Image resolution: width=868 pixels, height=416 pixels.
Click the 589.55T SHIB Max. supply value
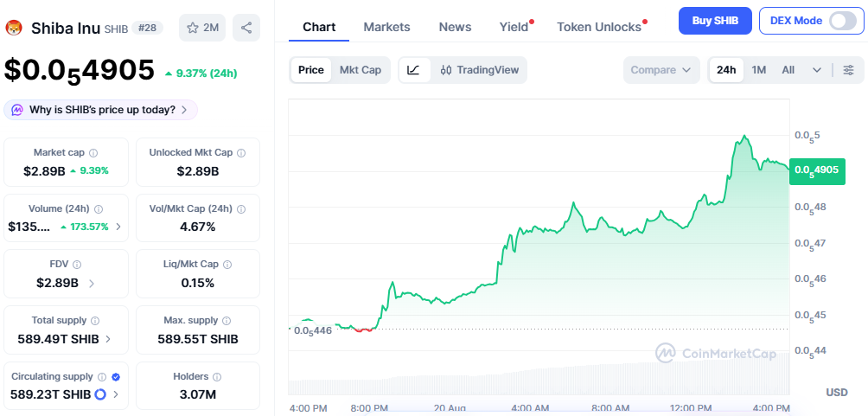point(198,339)
